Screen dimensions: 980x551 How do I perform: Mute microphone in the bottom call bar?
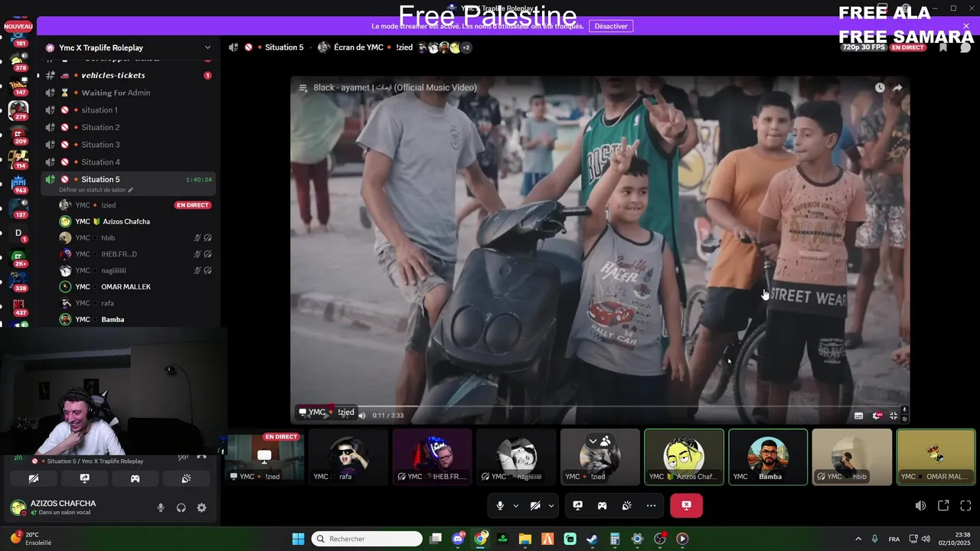tap(500, 506)
